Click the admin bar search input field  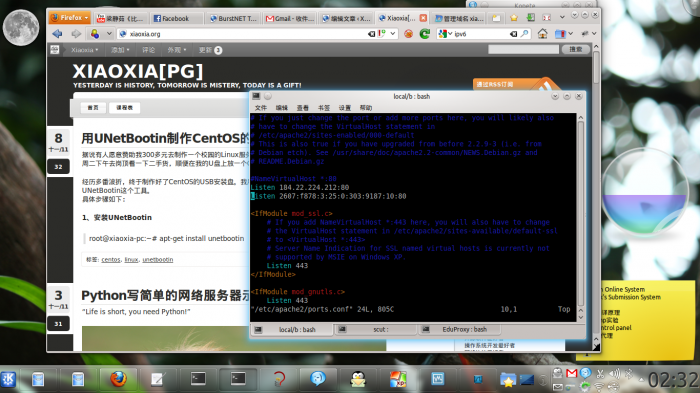[x=523, y=49]
